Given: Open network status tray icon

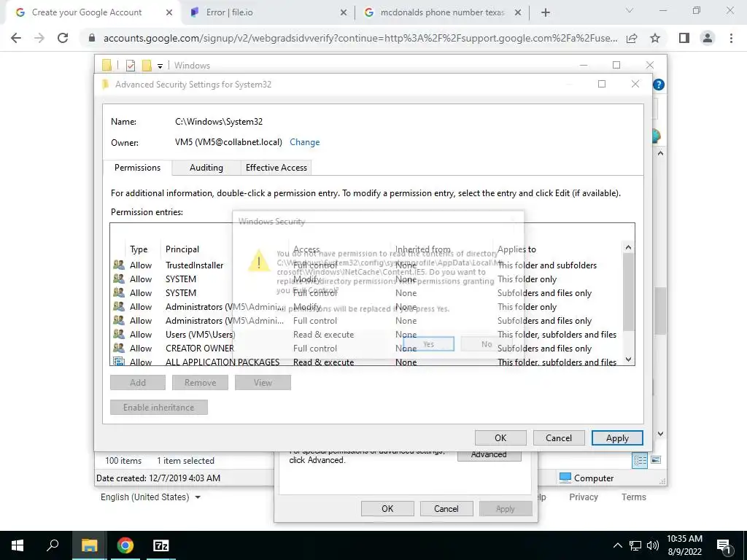Looking at the screenshot, I should (x=635, y=545).
